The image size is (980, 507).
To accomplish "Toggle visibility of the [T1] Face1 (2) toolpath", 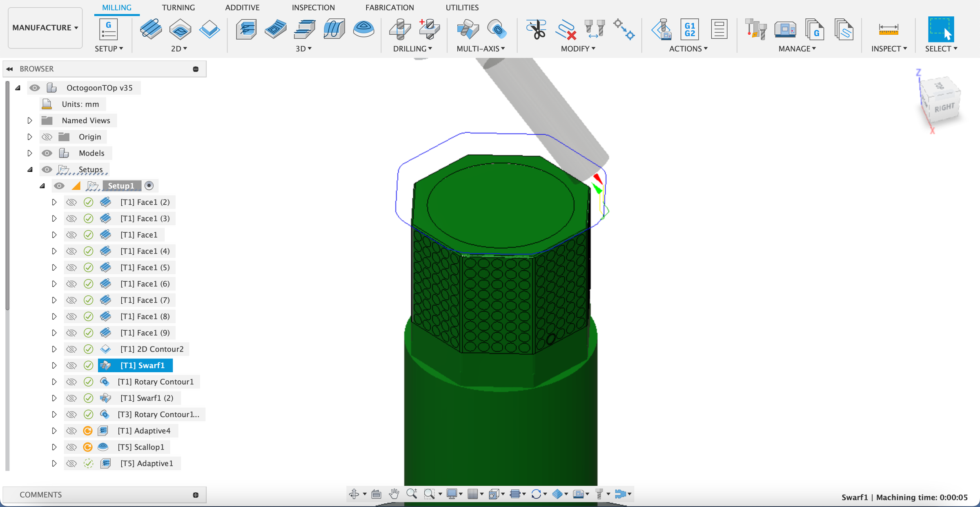I will tap(71, 202).
